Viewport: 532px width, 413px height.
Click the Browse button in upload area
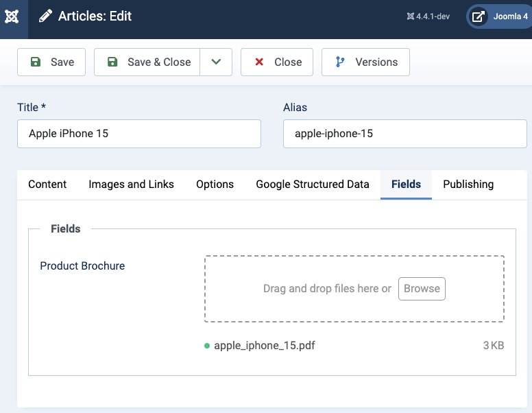[422, 289]
